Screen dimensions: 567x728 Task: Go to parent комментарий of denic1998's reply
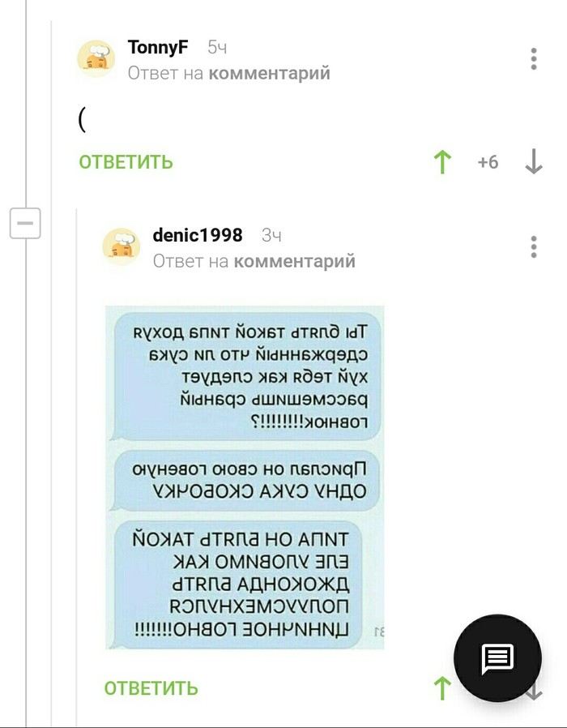(x=295, y=261)
